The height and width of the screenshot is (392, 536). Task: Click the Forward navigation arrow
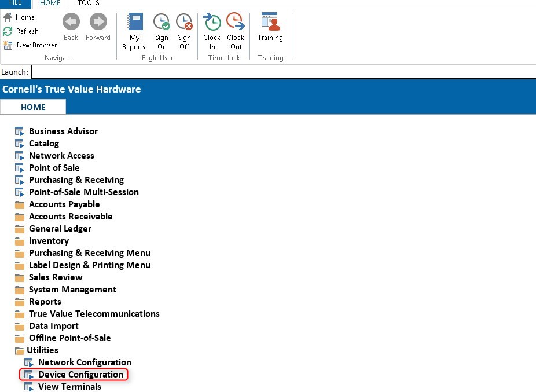[x=98, y=23]
